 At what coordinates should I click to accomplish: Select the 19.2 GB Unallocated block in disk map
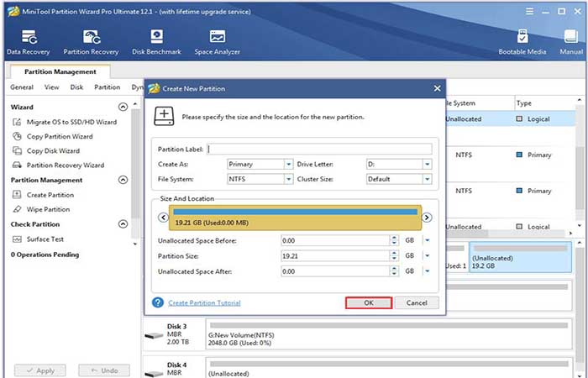click(x=521, y=257)
